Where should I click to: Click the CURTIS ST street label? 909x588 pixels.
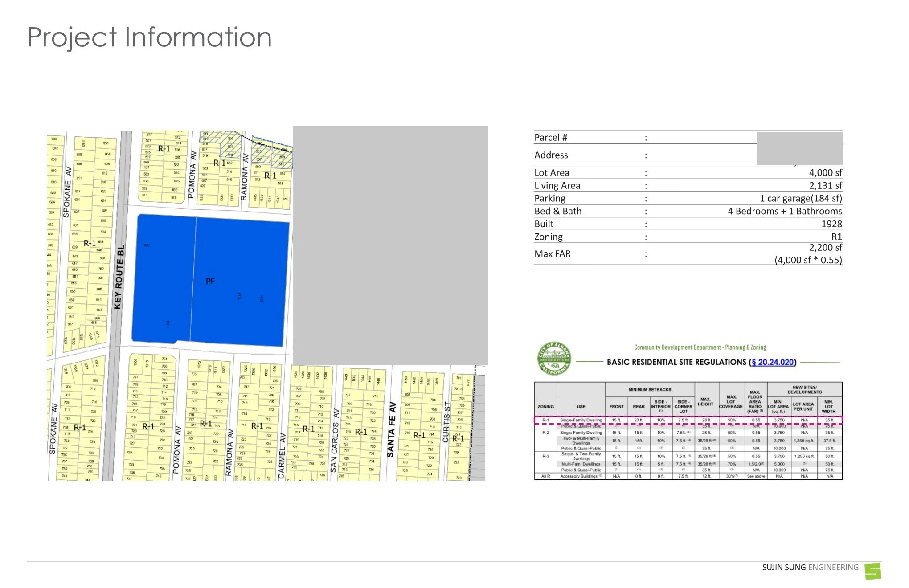point(446,422)
